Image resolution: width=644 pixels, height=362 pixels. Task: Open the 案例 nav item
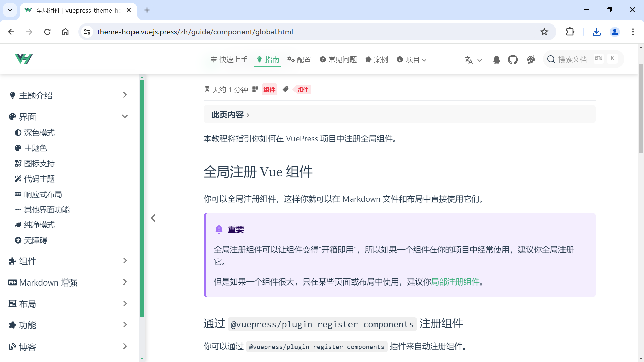pos(376,60)
